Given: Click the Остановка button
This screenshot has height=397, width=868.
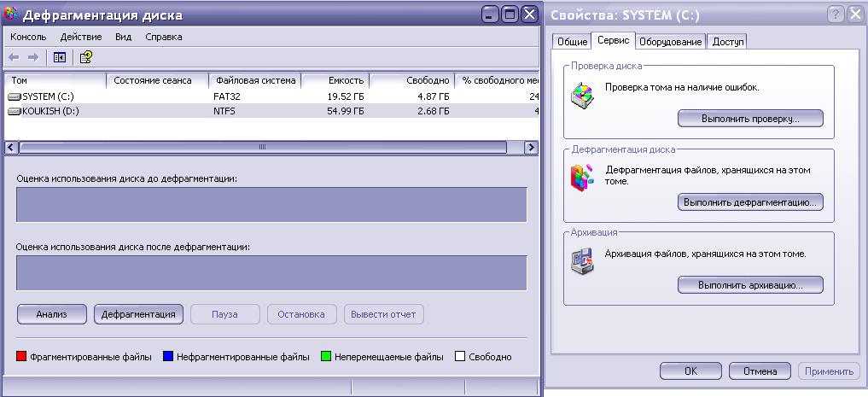Looking at the screenshot, I should (x=301, y=314).
